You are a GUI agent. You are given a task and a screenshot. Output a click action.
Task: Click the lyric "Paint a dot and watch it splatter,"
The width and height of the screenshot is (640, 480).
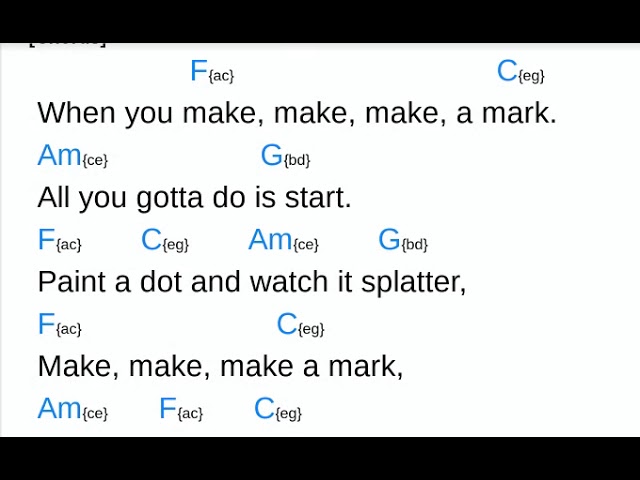[x=252, y=282]
